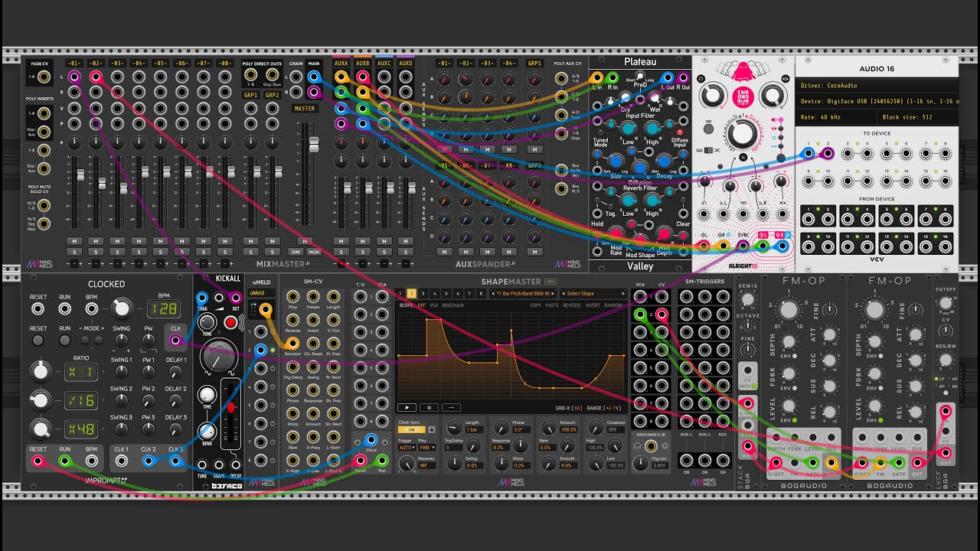Click the ShapeMaster play mode button
980x551 pixels.
pyautogui.click(x=407, y=407)
